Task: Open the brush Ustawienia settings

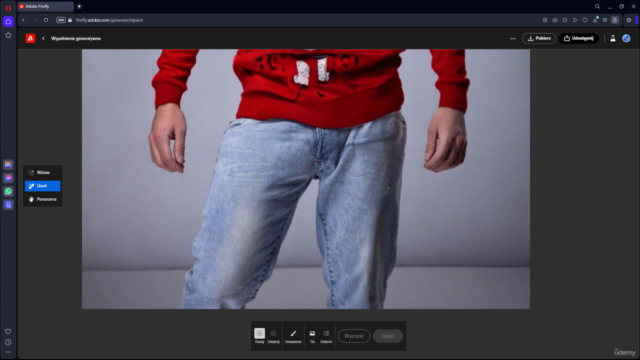Action: pos(293,336)
